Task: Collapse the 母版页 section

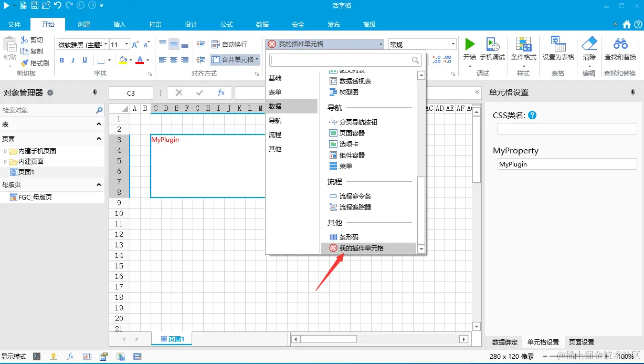Action: [x=99, y=185]
